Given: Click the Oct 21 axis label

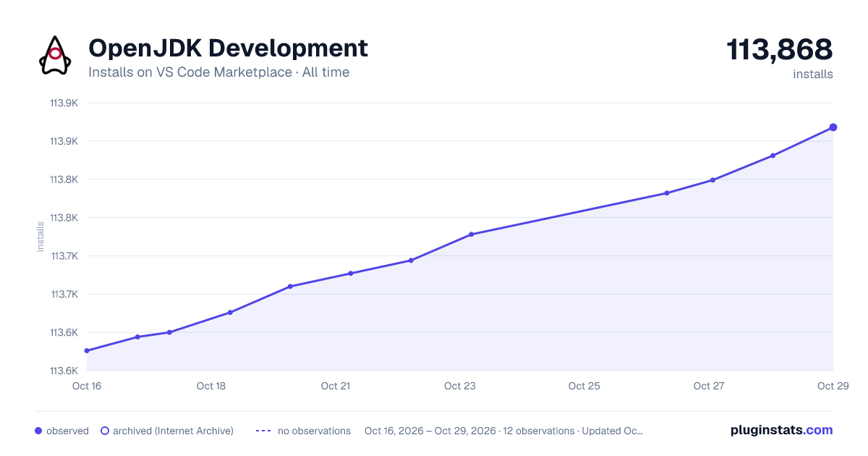Looking at the screenshot, I should (x=336, y=386).
